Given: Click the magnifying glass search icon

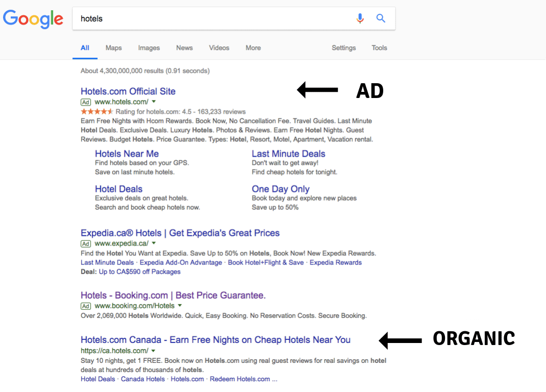Looking at the screenshot, I should pos(381,19).
